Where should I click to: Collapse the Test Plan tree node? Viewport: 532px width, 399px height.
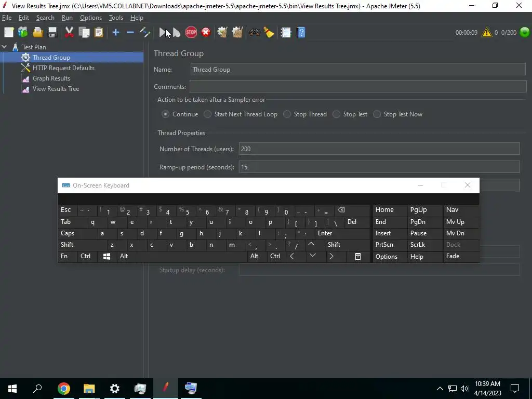(4, 47)
